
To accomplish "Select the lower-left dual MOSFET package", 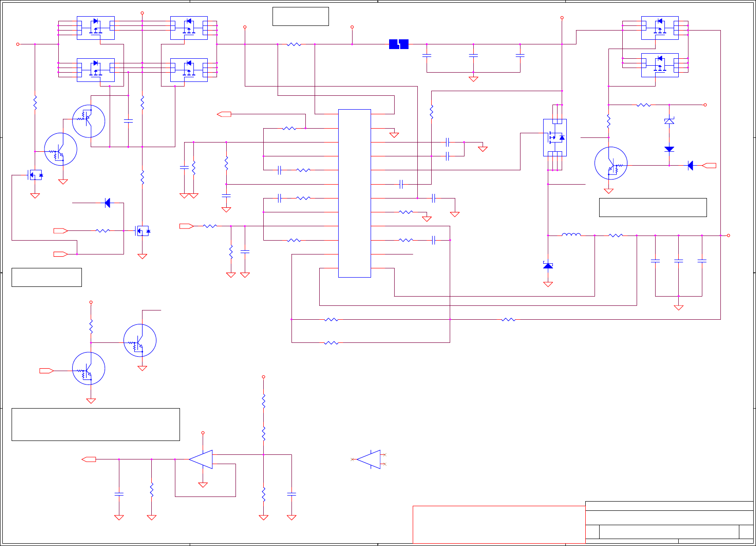I will pos(96,70).
